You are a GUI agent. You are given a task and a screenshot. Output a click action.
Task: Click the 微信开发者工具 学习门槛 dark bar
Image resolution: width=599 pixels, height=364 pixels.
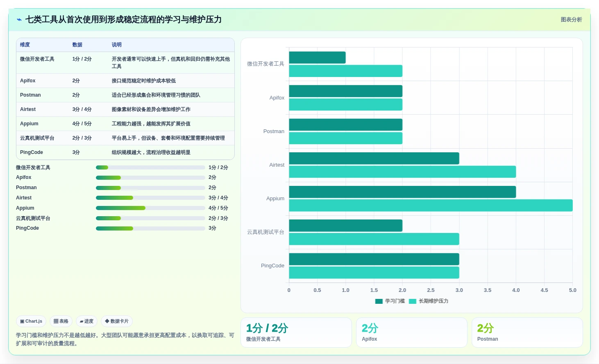coord(318,58)
